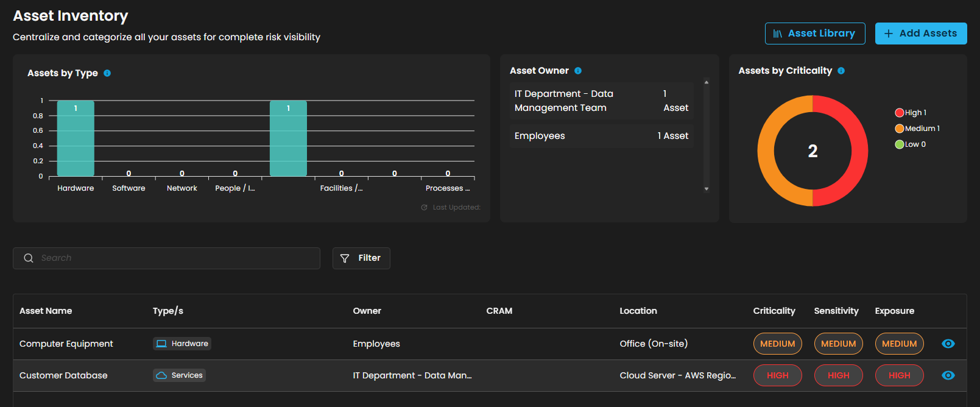The height and width of the screenshot is (407, 980).
Task: Click the refresh icon near Last Updated
Action: tap(424, 208)
